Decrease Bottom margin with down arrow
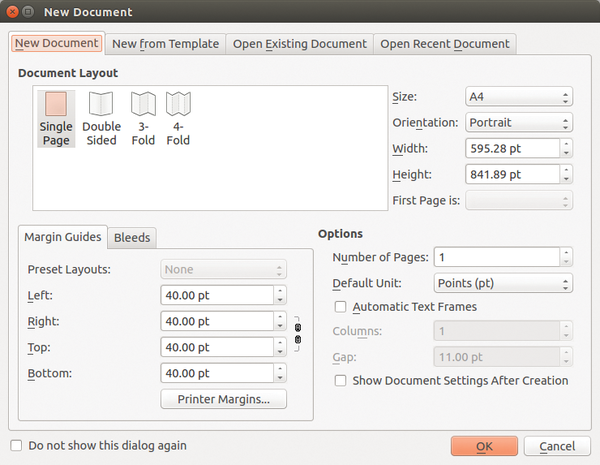 click(280, 379)
